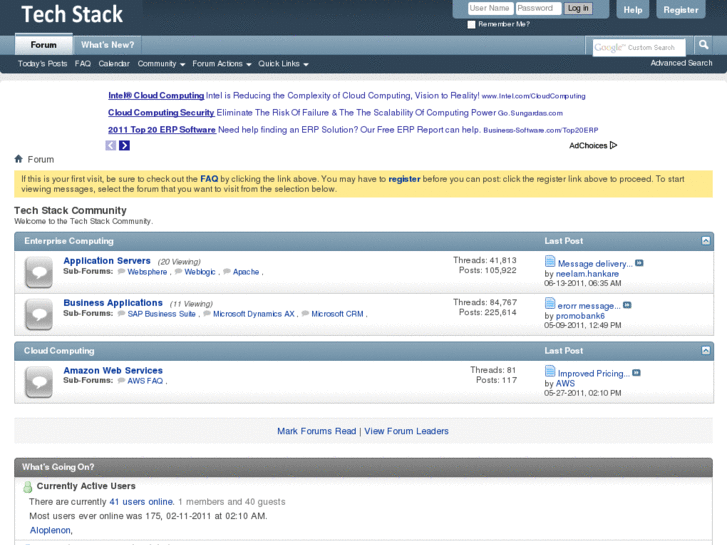Click the home icon beside Forum breadcrumb
This screenshot has width=727, height=545.
[19, 159]
